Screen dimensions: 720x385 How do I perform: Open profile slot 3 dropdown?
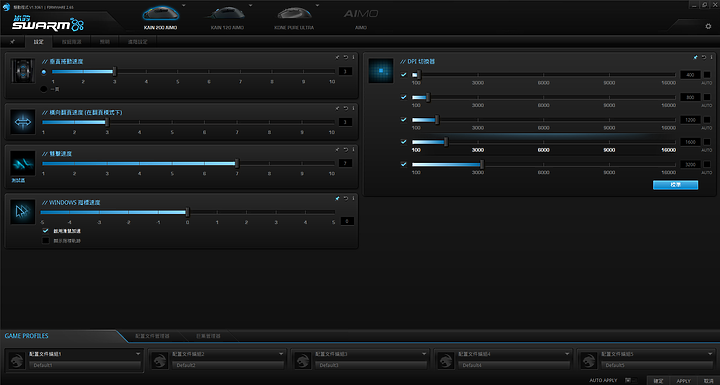pyautogui.click(x=424, y=354)
